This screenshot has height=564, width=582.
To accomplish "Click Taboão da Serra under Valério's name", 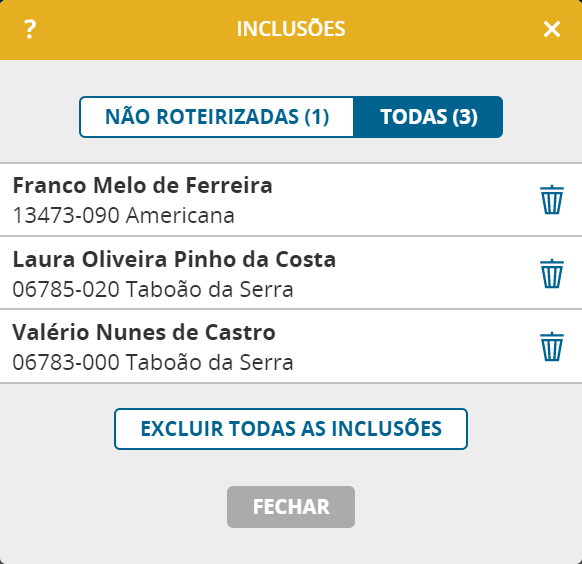I will (x=210, y=362).
